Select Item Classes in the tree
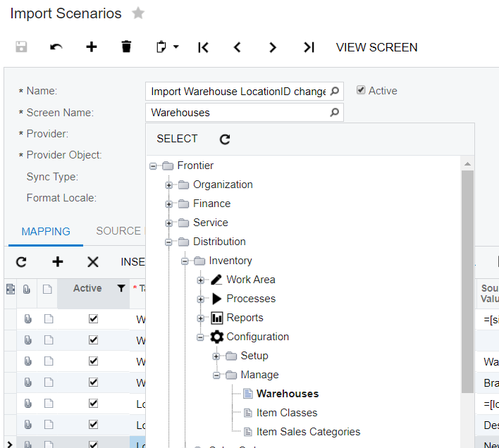 pos(286,413)
